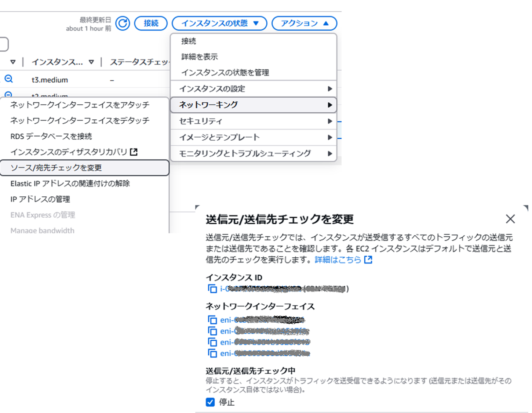532x413 pixels.
Task: Expand the インスタンスの設定 submenu
Action: [254, 89]
